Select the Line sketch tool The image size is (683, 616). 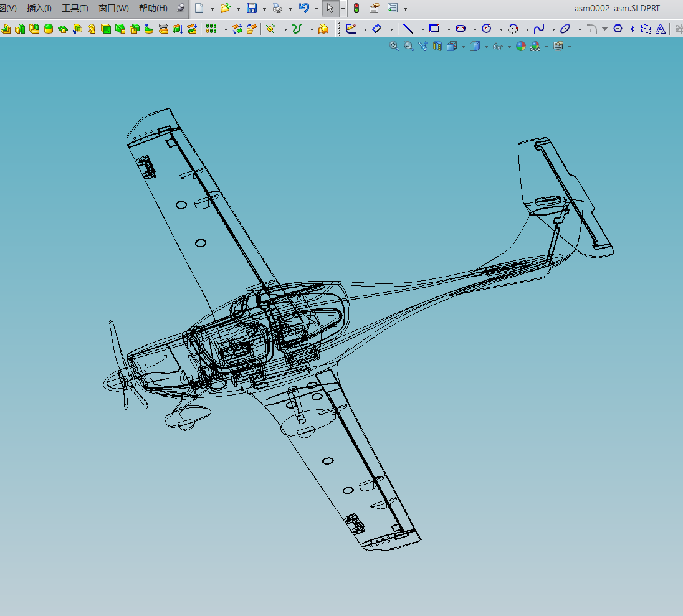(408, 29)
